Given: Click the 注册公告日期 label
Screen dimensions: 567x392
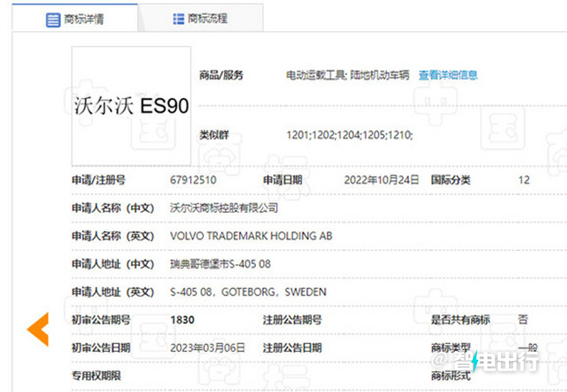Looking at the screenshot, I should (x=292, y=348).
